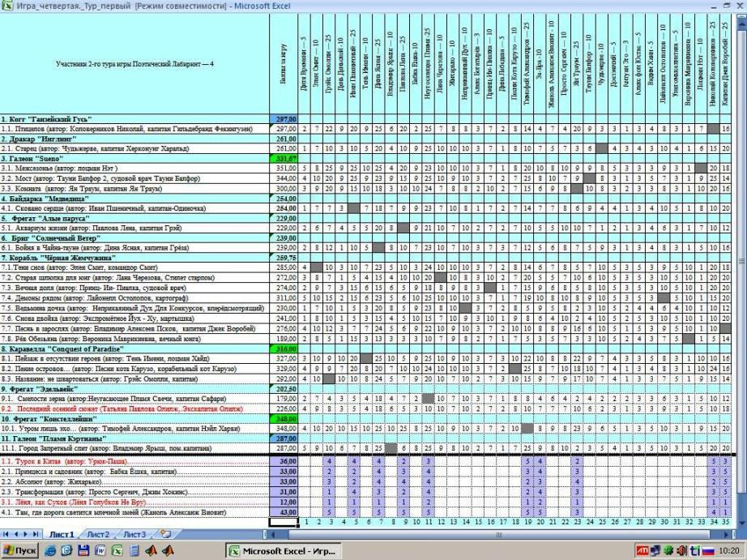Select score 292,00 for Название: не швартоваться
This screenshot has height=560, width=747.
[x=284, y=379]
